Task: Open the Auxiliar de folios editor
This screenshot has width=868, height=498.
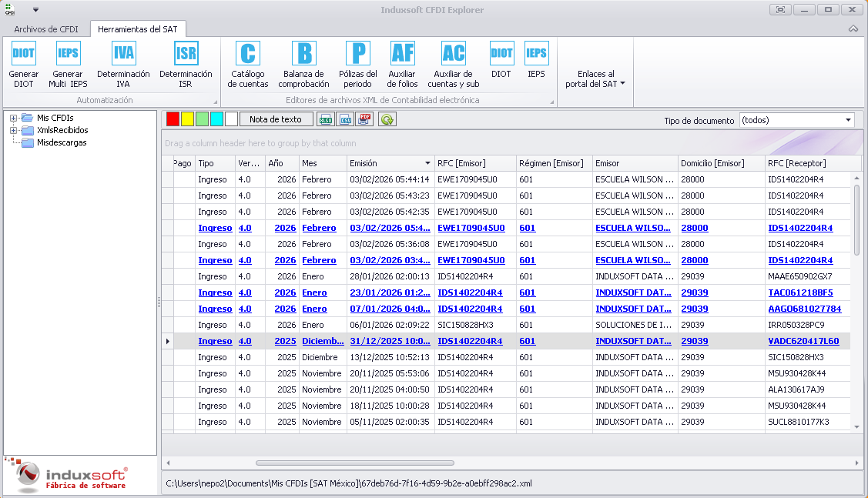Action: pos(402,54)
